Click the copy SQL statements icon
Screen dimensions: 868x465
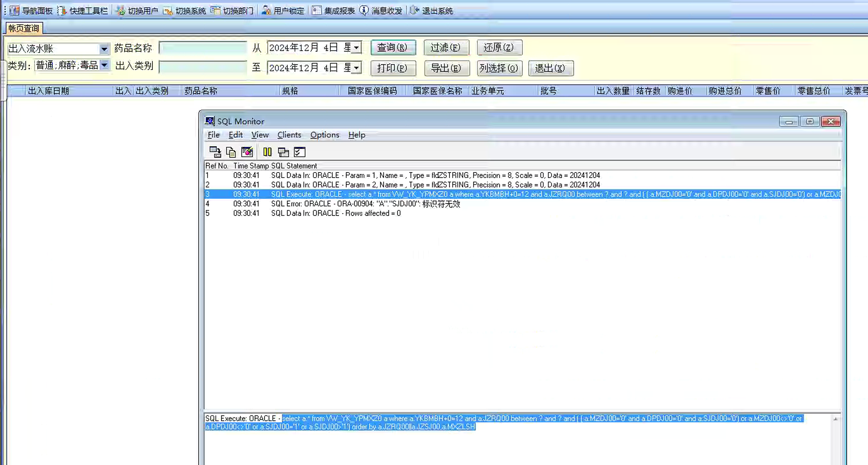pyautogui.click(x=231, y=152)
